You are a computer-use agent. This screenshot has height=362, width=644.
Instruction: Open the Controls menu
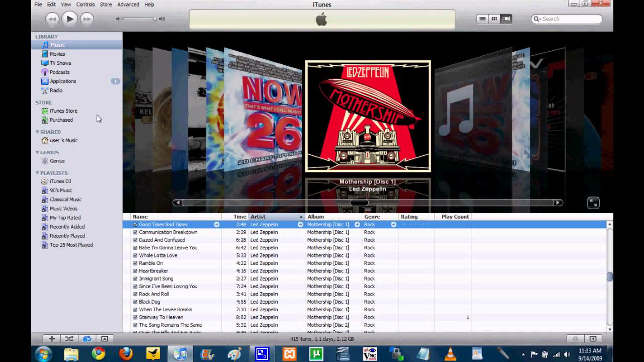[x=86, y=5]
